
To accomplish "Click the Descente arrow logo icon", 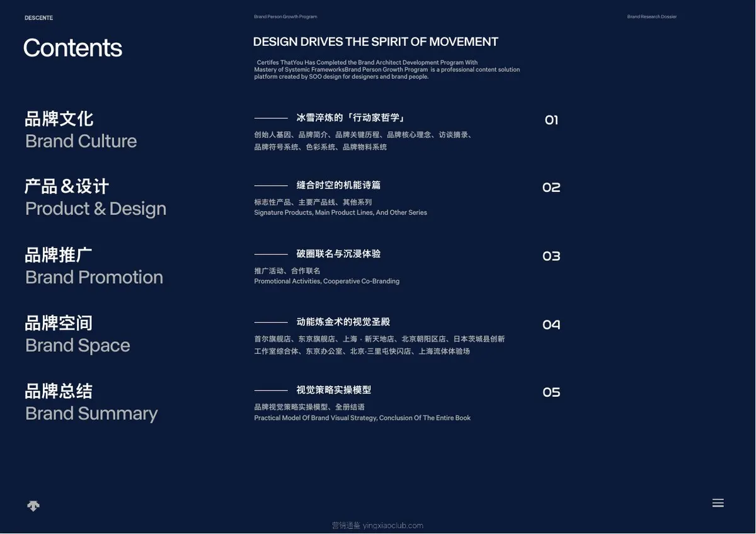I will pos(33,506).
